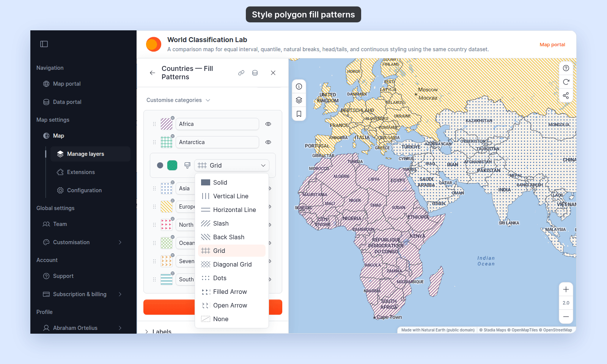Zoom out with the minus button
This screenshot has width=607, height=364.
[x=566, y=317]
